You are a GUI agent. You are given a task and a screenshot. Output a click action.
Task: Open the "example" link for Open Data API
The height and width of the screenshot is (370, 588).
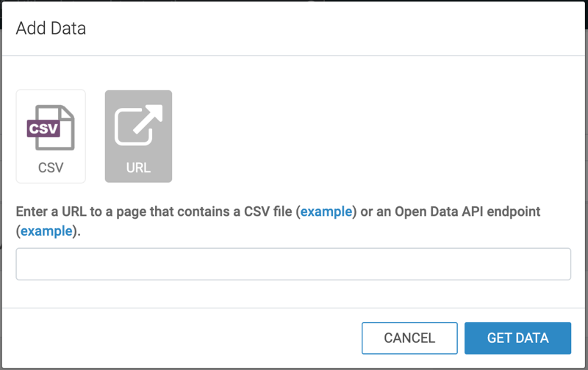click(x=46, y=231)
